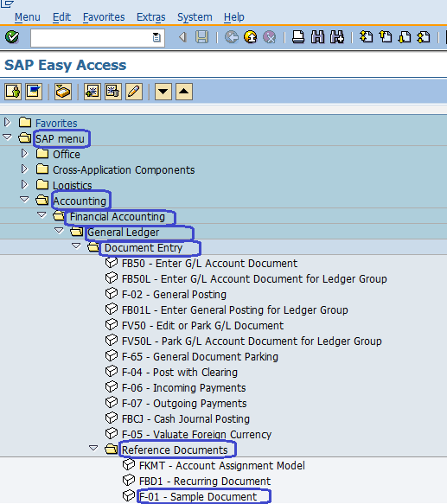Click the First Page icon
Viewport: 447px width, 504px height.
click(x=366, y=37)
